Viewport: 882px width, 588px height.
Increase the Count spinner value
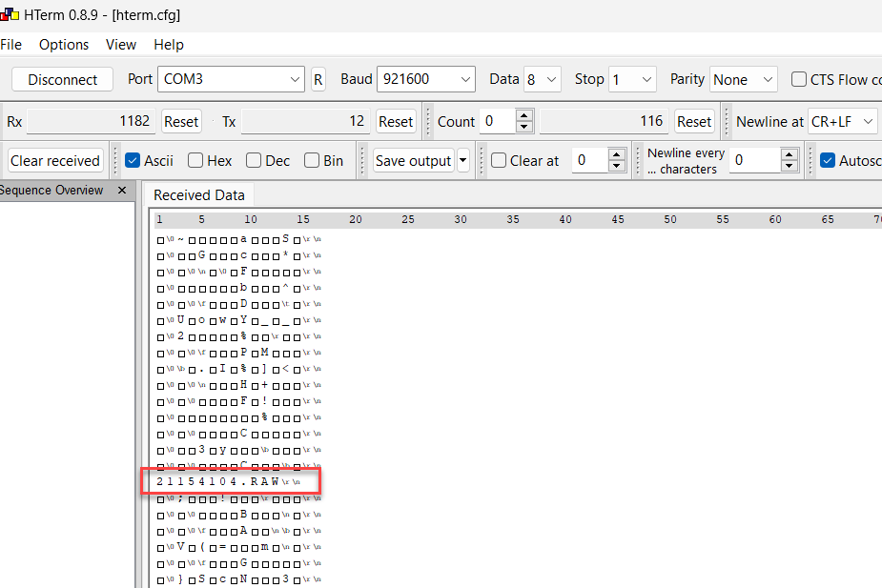tap(524, 116)
